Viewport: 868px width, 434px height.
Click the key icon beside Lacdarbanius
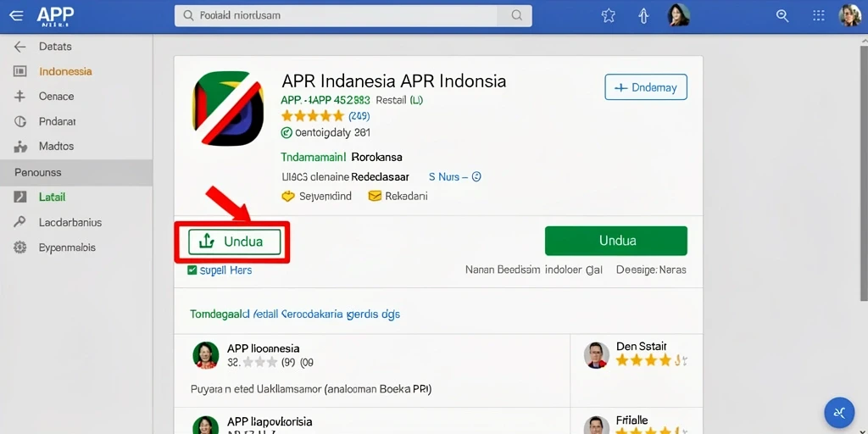(20, 222)
